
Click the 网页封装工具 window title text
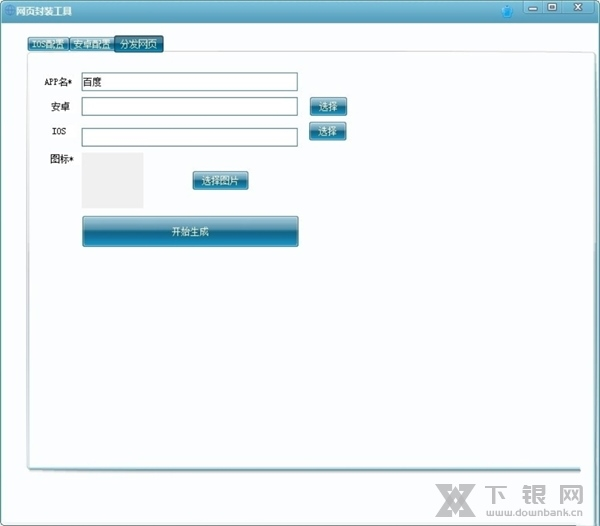(x=44, y=11)
